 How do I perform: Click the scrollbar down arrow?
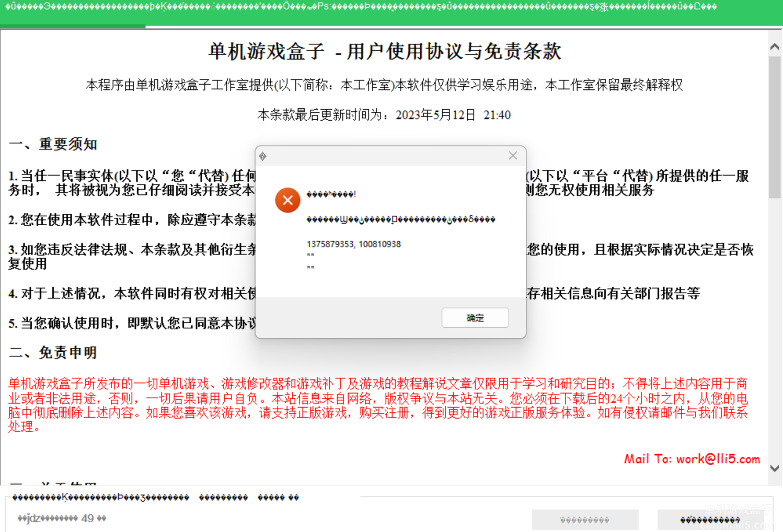775,468
